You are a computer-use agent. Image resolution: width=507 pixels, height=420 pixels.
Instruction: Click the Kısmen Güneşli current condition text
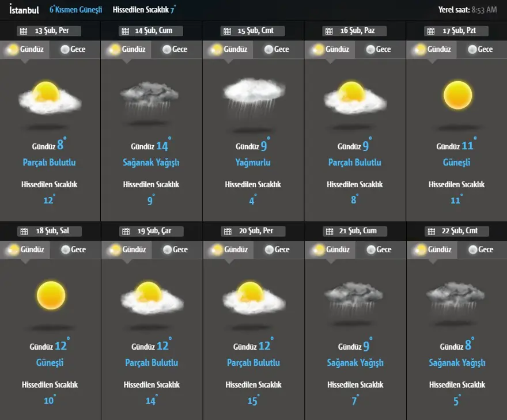(x=78, y=10)
